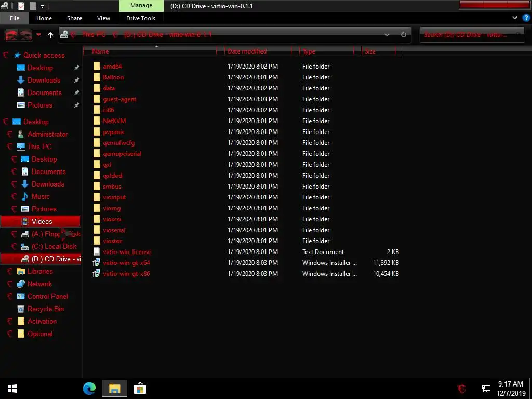The height and width of the screenshot is (399, 532).
Task: Open the (C:) Local Disk drive
Action: pyautogui.click(x=54, y=246)
